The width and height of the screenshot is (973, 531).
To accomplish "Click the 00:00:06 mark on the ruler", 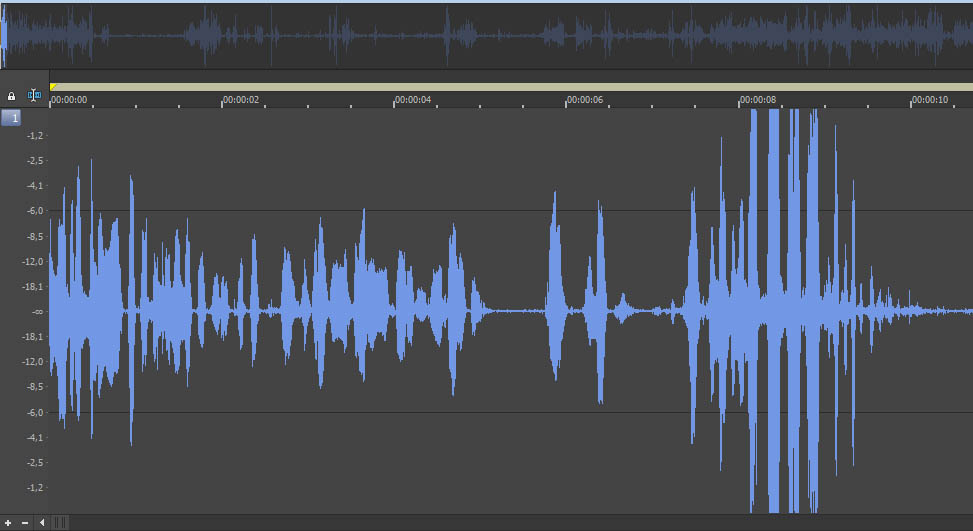I will pos(585,99).
